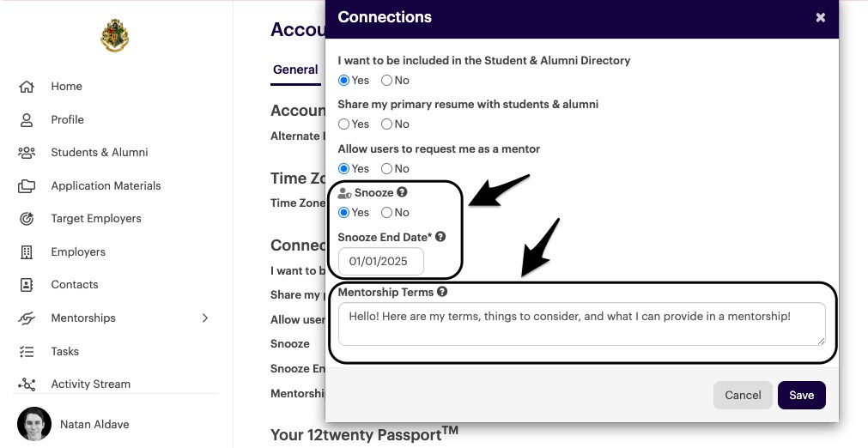Screen dimensions: 868x448
Task: Select No for Snooze option
Action: click(387, 213)
